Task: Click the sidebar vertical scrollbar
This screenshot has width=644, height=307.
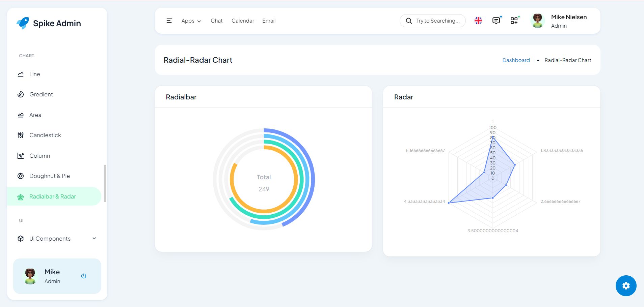Action: (x=105, y=183)
